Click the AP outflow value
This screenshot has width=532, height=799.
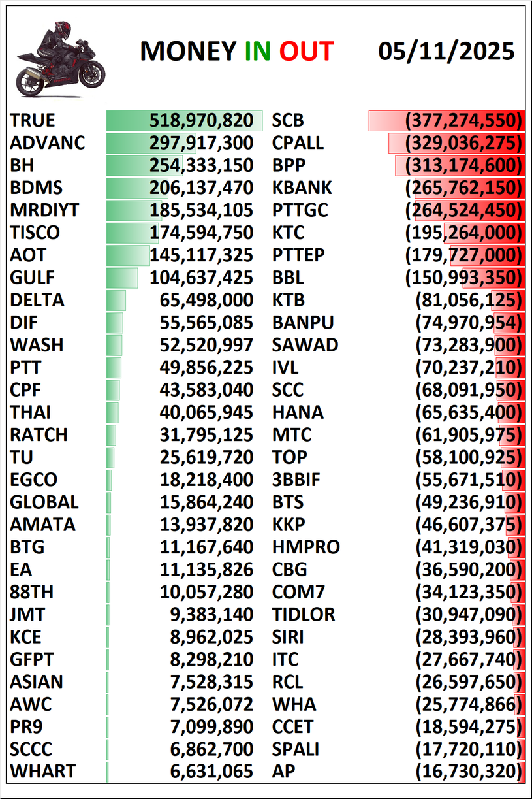pos(469,772)
